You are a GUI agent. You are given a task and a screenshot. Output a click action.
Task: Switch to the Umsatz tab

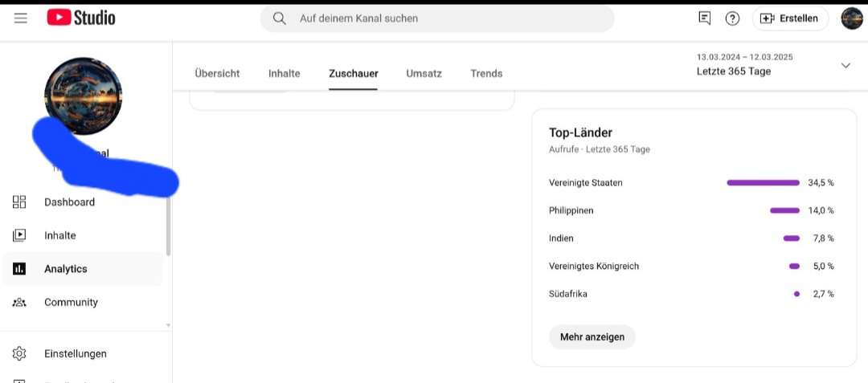coord(424,74)
